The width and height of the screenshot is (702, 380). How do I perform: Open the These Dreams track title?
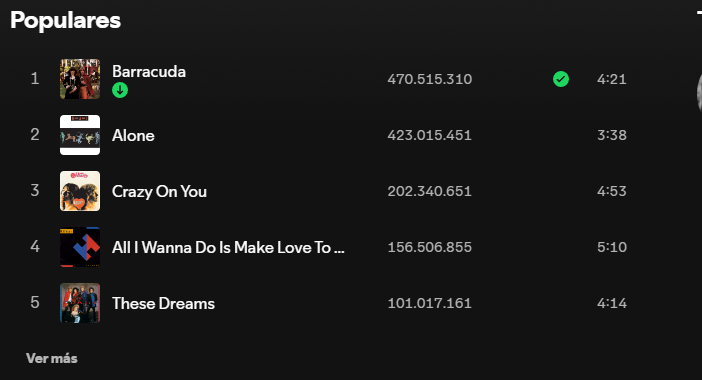163,303
